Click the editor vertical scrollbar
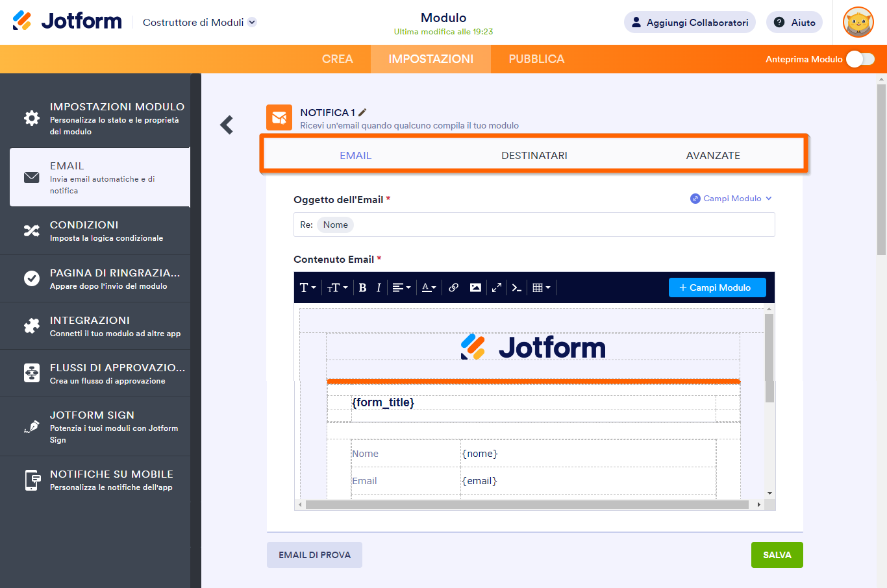The width and height of the screenshot is (887, 588). 769,358
